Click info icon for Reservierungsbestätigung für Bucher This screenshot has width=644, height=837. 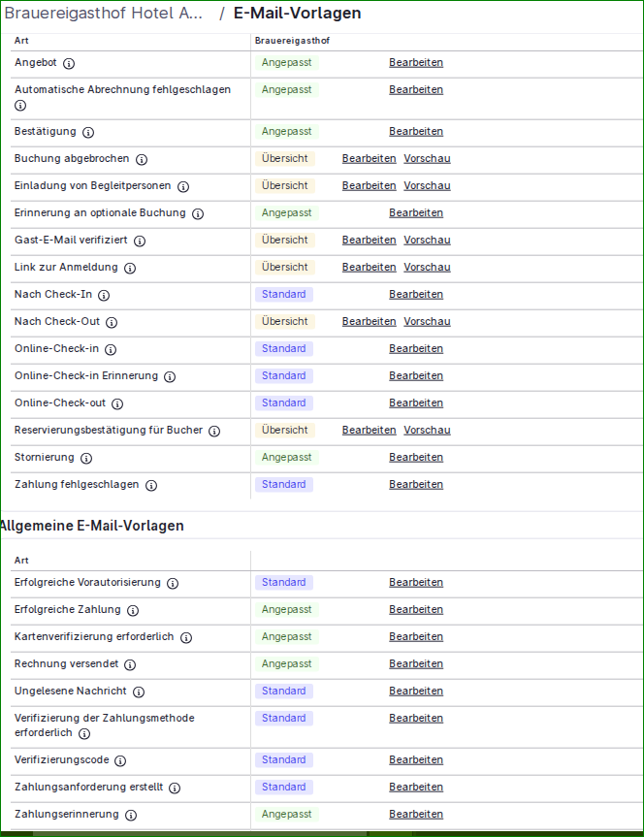214,432
